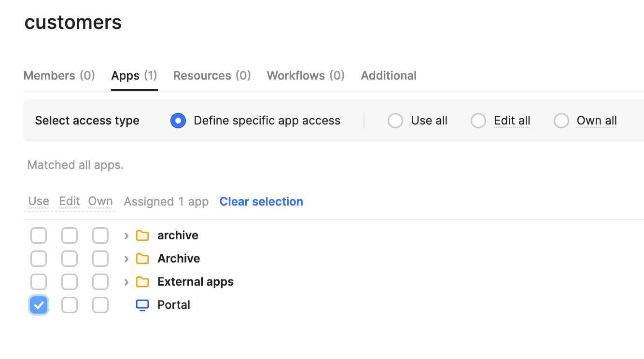Select the Use all radio button
Image resolution: width=644 pixels, height=359 pixels.
pyautogui.click(x=395, y=121)
